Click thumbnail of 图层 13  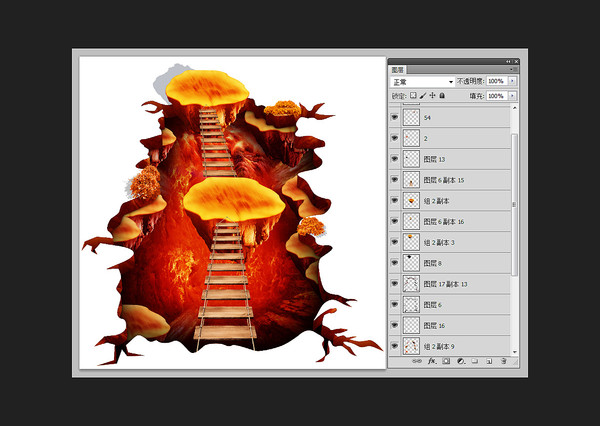(x=411, y=158)
